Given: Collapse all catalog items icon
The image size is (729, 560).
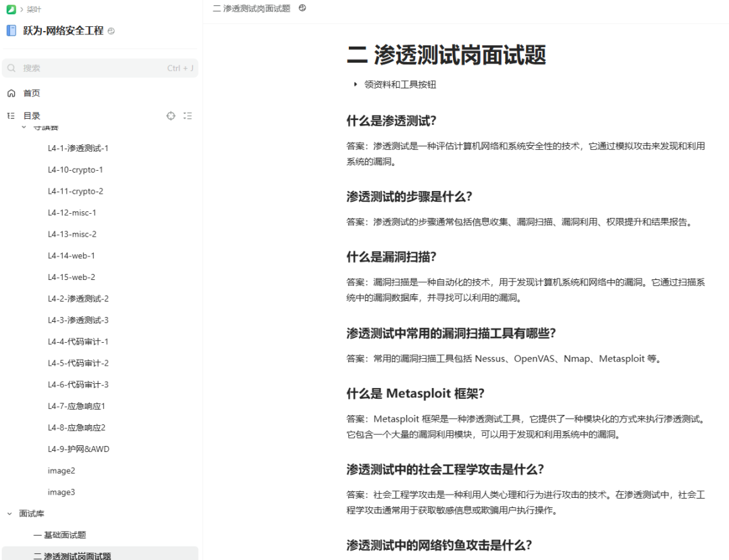Looking at the screenshot, I should [188, 116].
